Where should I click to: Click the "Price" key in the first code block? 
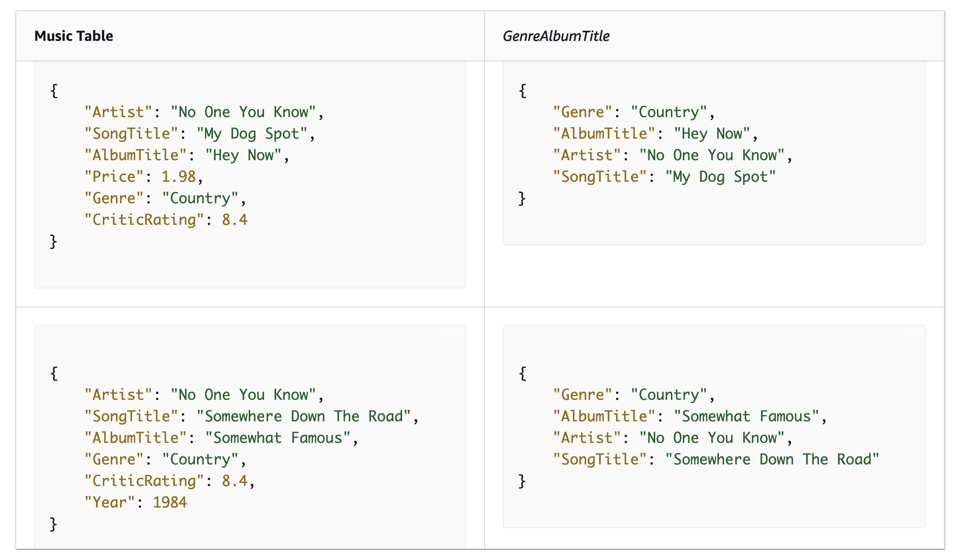pos(114,177)
